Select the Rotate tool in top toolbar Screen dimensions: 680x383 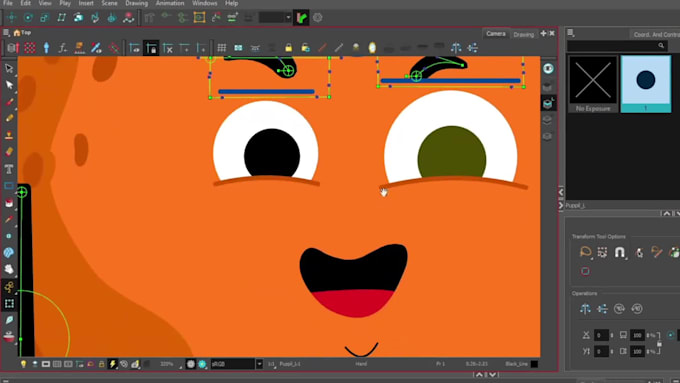28,18
